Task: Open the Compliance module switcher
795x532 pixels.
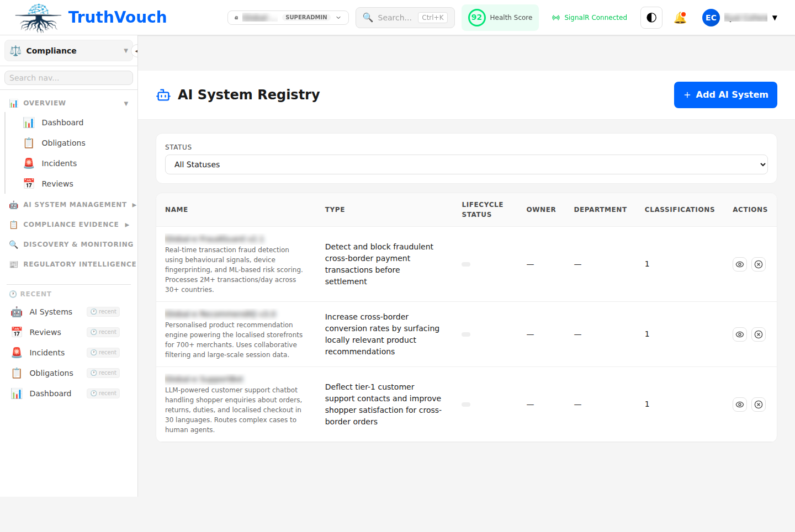Action: pyautogui.click(x=68, y=50)
